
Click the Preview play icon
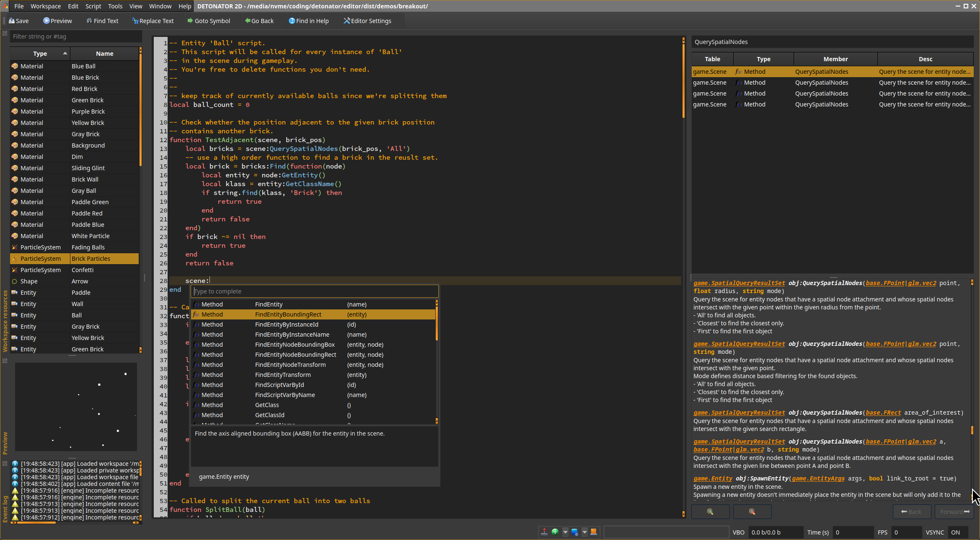click(x=47, y=21)
